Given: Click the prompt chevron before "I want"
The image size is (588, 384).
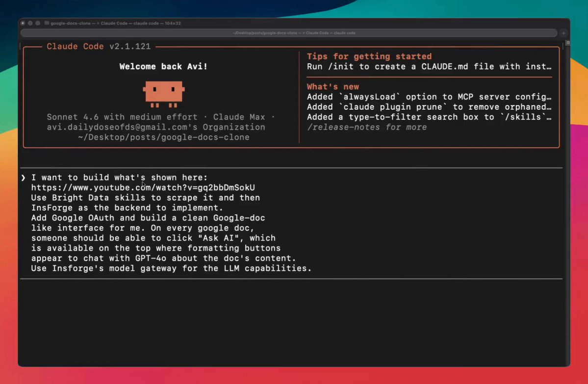Looking at the screenshot, I should pyautogui.click(x=23, y=178).
